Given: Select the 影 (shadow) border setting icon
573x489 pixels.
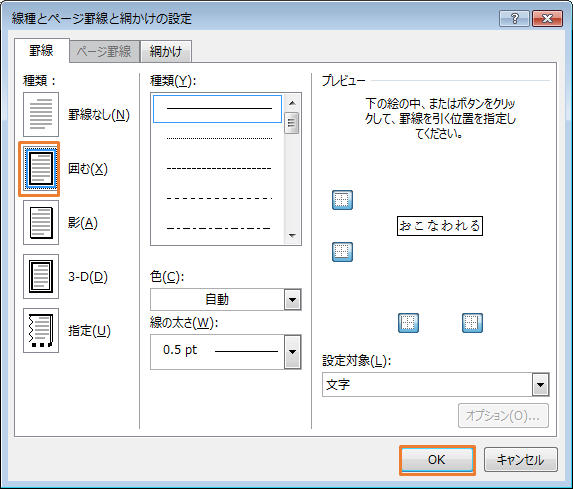Looking at the screenshot, I should (x=41, y=223).
